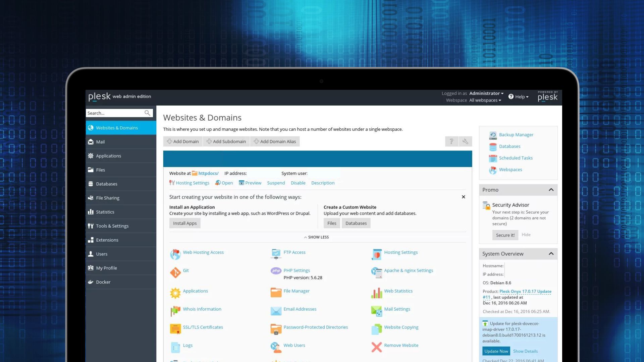Screen dimensions: 644x362
Task: Select Docker in the sidebar
Action: (103, 282)
